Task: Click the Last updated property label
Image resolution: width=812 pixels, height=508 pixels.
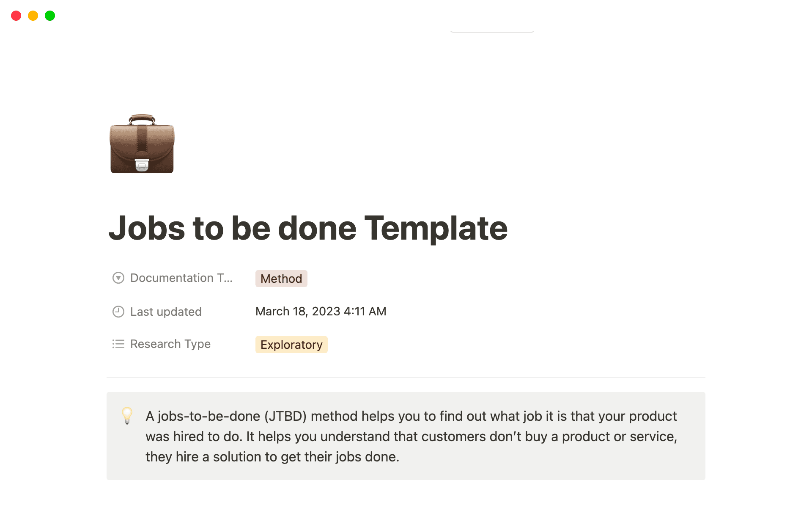Action: point(166,312)
